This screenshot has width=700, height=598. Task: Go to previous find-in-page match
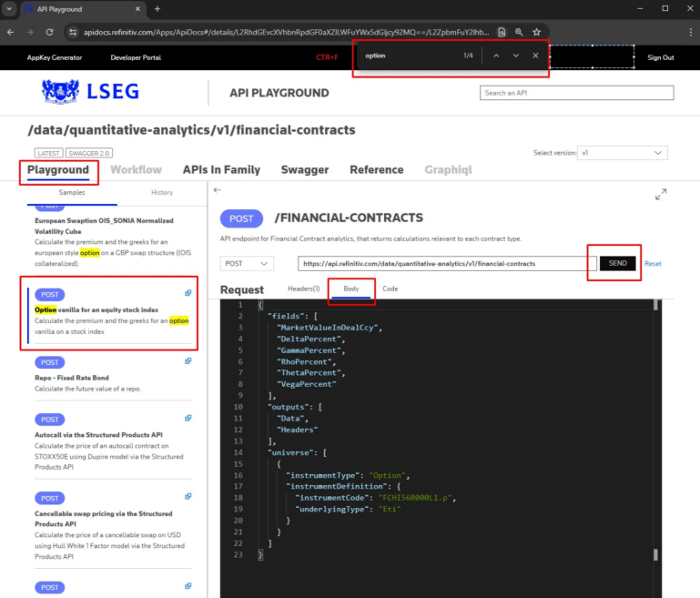(x=496, y=56)
